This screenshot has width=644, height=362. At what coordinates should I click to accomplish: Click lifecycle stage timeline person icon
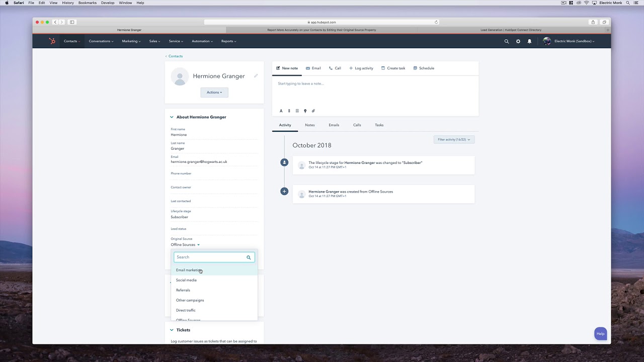pyautogui.click(x=284, y=162)
